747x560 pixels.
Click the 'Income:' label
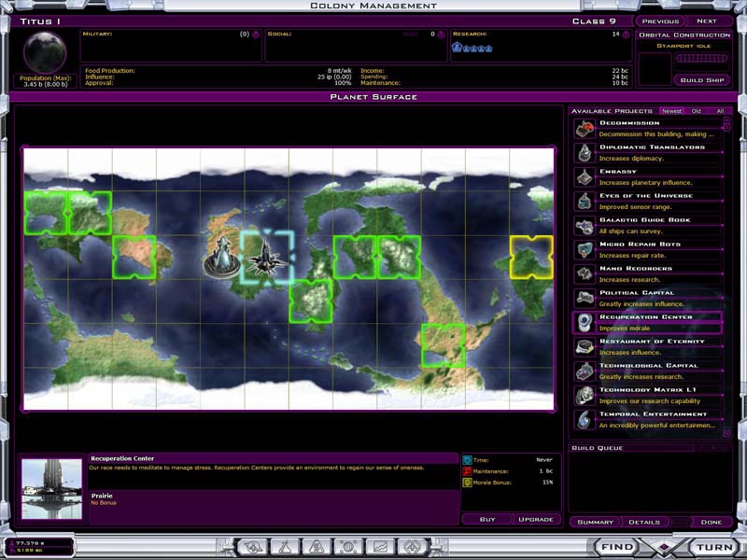coord(372,71)
